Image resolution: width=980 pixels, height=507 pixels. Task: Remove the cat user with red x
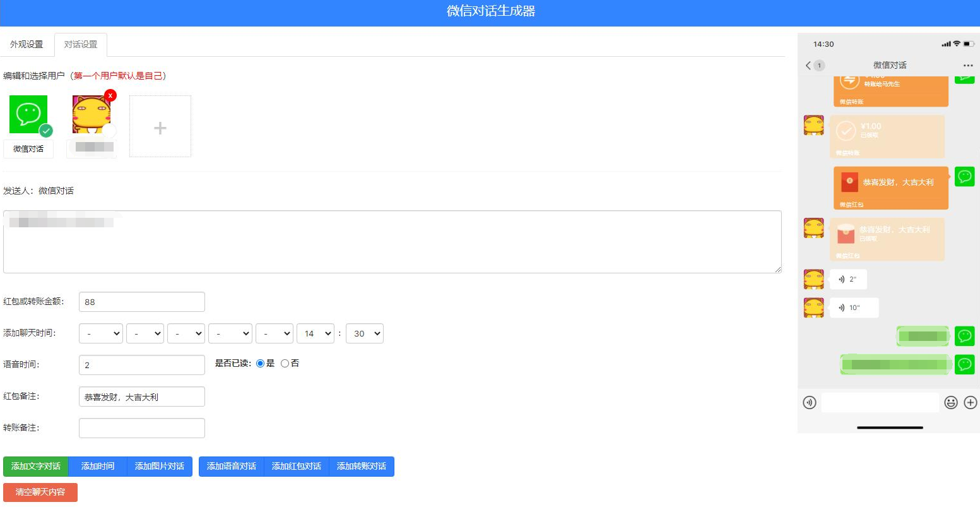click(x=110, y=95)
